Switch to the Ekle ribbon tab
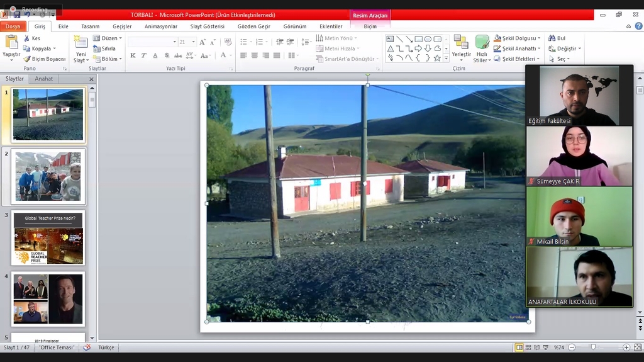 click(x=64, y=26)
